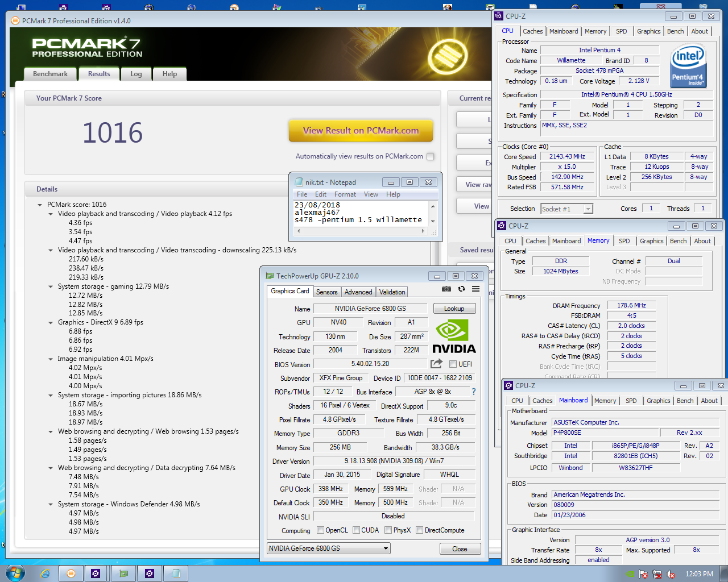
Task: Click the BIOS export arrow icon in GPU-Z
Action: [x=436, y=364]
